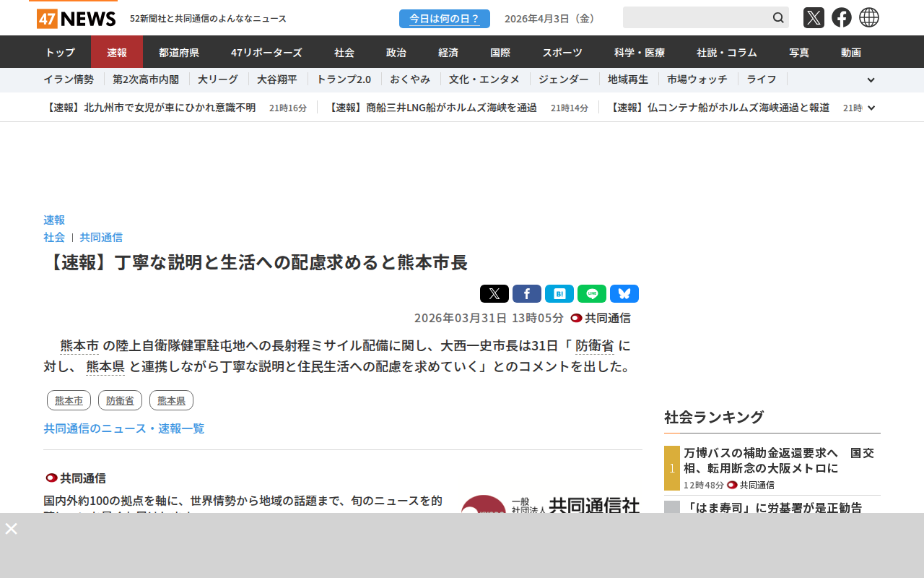Open the Facebook header icon
Screen dimensions: 924x578
pyautogui.click(x=842, y=17)
